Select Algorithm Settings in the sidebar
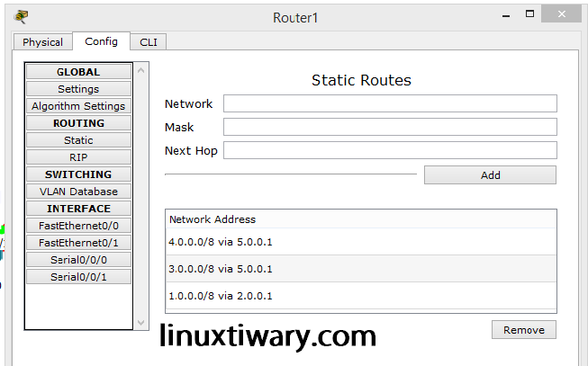Image resolution: width=588 pixels, height=366 pixels. click(x=78, y=106)
